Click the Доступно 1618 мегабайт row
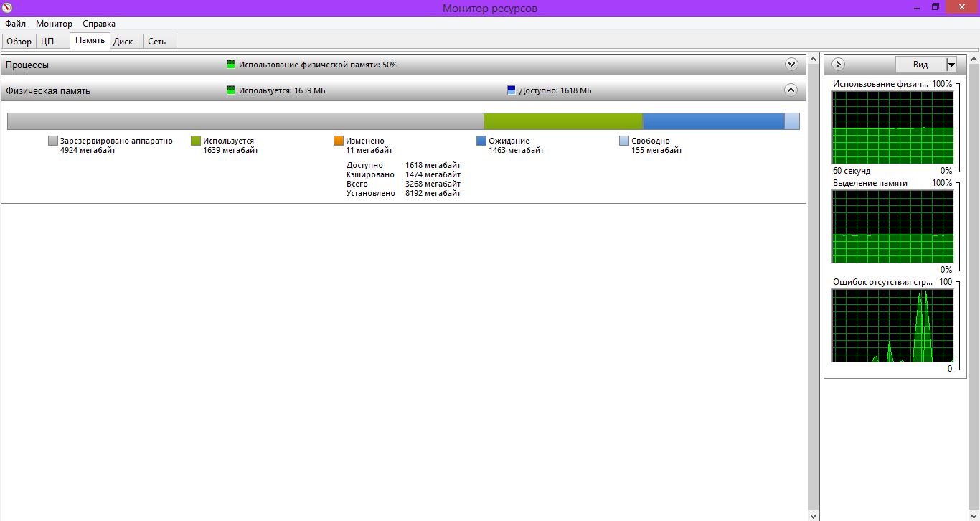This screenshot has height=521, width=980. coord(403,165)
